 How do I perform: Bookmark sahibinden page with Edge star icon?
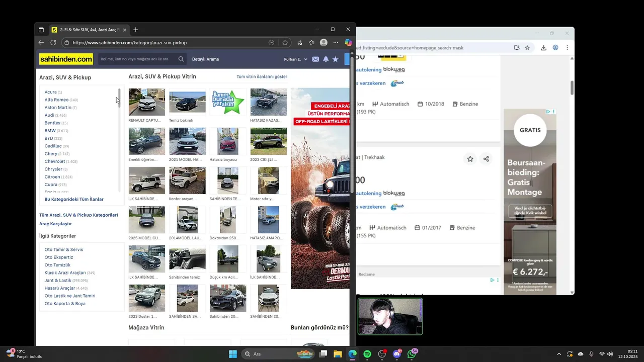tap(285, 43)
